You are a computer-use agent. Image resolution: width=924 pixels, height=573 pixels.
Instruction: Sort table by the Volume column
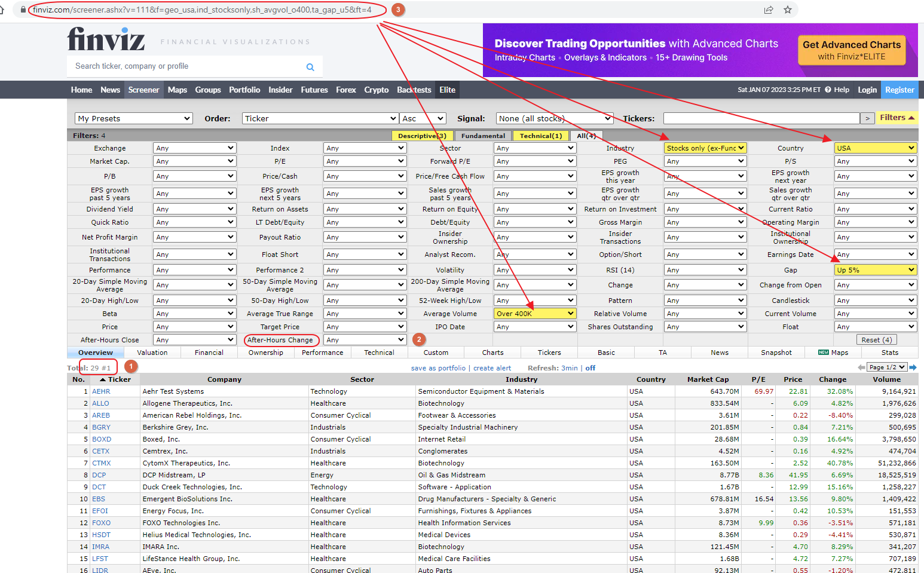coord(886,379)
